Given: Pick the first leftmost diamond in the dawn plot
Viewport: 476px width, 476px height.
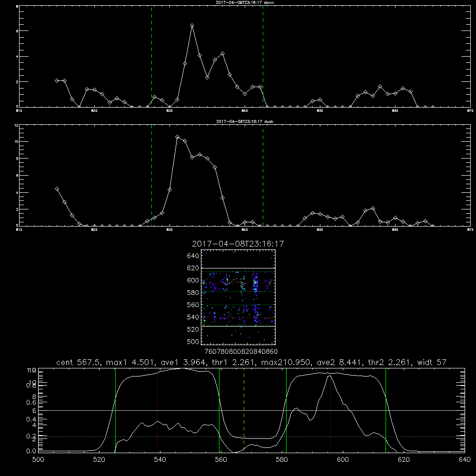Looking at the screenshot, I should (x=57, y=80).
